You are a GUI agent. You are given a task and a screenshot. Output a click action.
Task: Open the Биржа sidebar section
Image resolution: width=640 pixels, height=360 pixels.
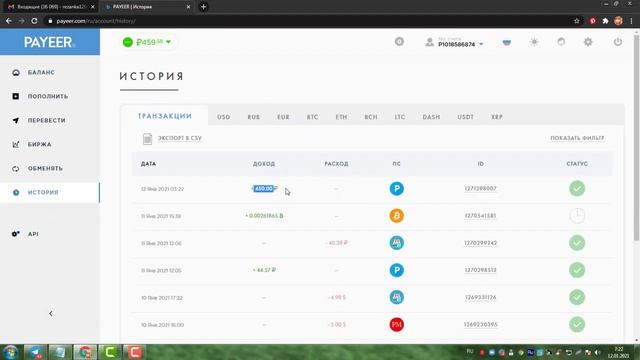[x=39, y=144]
